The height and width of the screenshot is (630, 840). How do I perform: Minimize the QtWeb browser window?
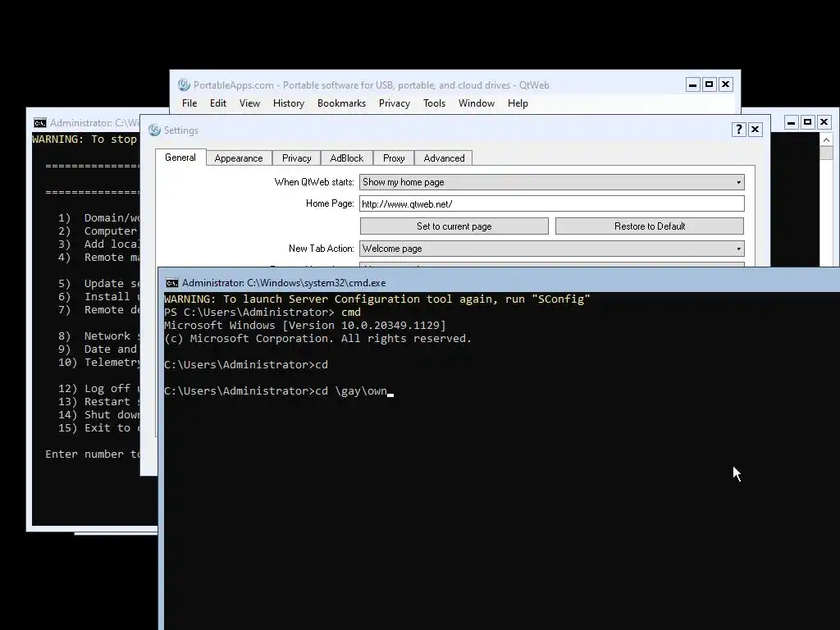(692, 84)
